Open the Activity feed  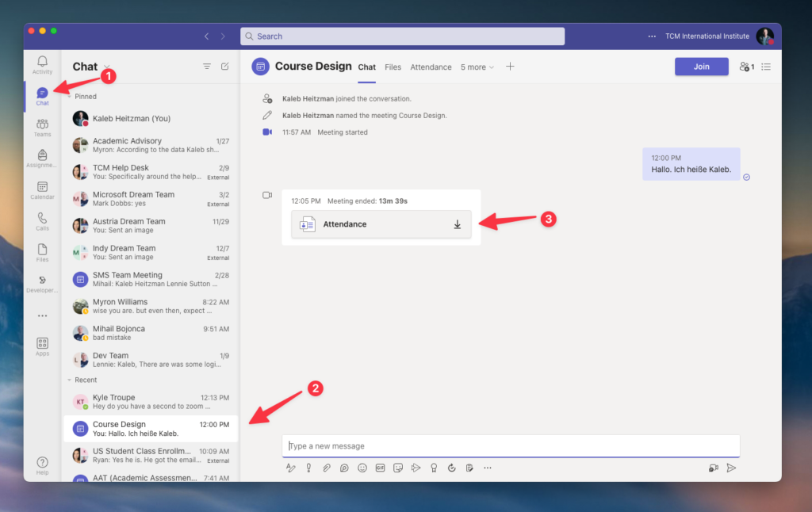[43, 65]
